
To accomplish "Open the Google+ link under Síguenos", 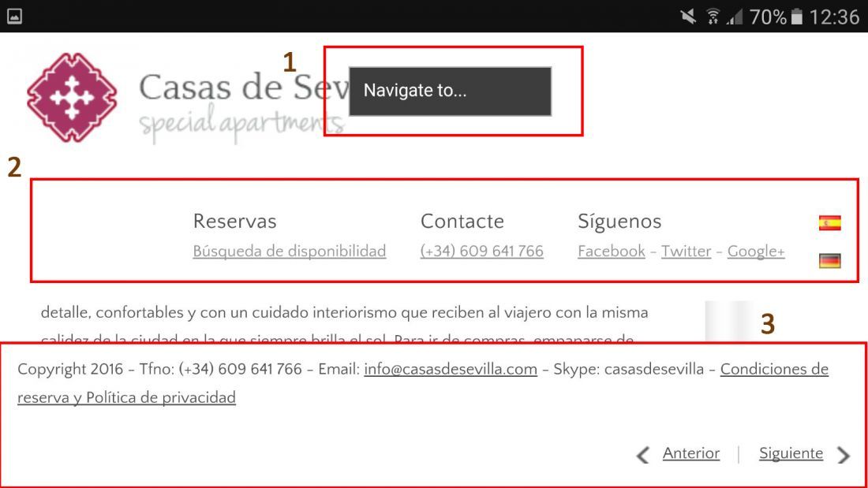I will click(756, 251).
